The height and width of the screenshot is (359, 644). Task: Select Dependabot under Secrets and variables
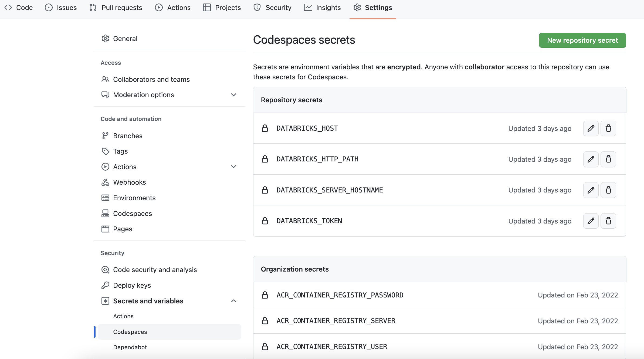click(x=130, y=347)
